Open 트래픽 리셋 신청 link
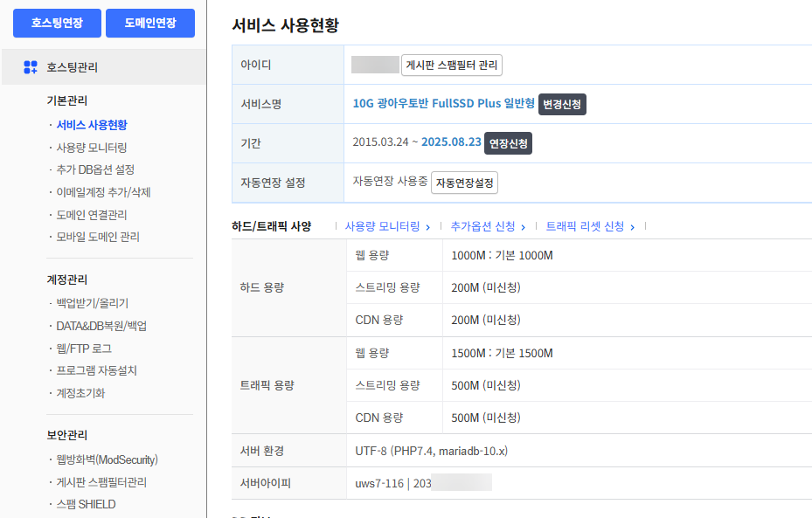This screenshot has height=518, width=812. tap(585, 226)
